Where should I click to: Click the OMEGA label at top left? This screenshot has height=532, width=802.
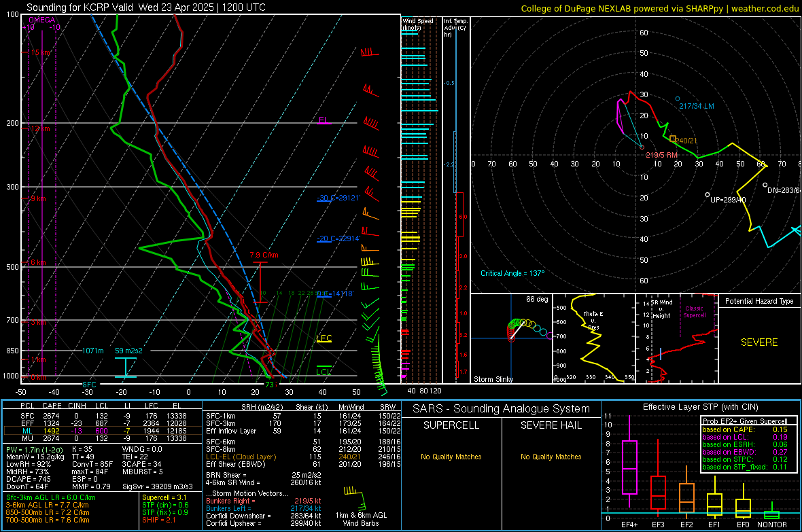click(x=41, y=20)
